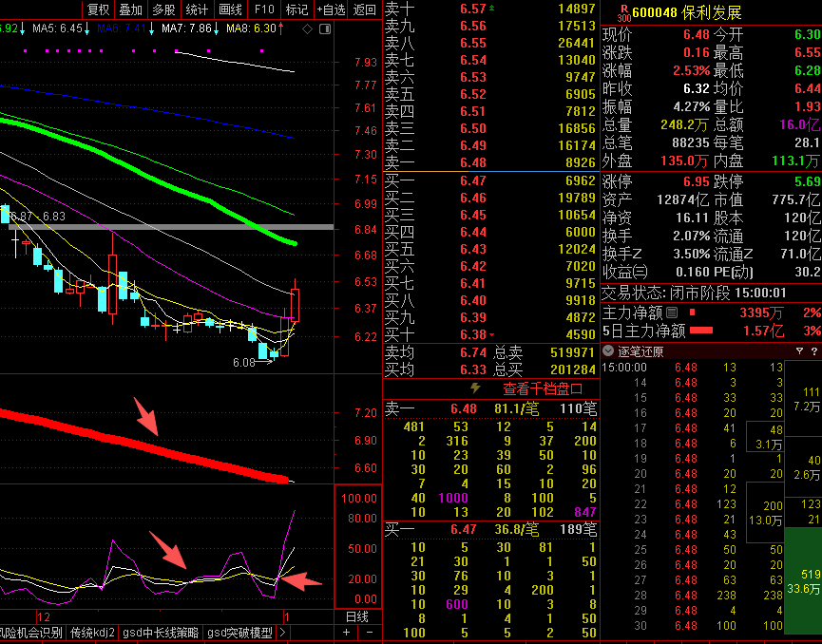Collapse the 逐笔还原 panel with circle arrow
The width and height of the screenshot is (822, 644).
coord(609,351)
